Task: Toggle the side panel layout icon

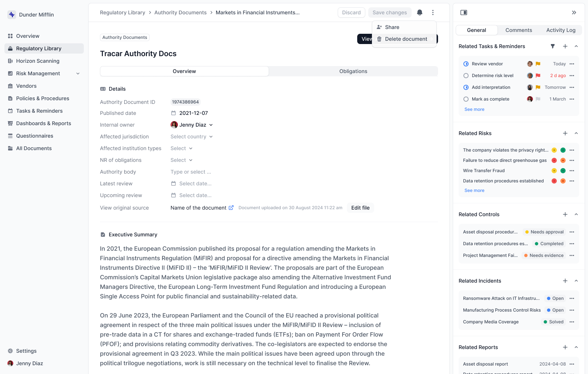Action: [464, 12]
